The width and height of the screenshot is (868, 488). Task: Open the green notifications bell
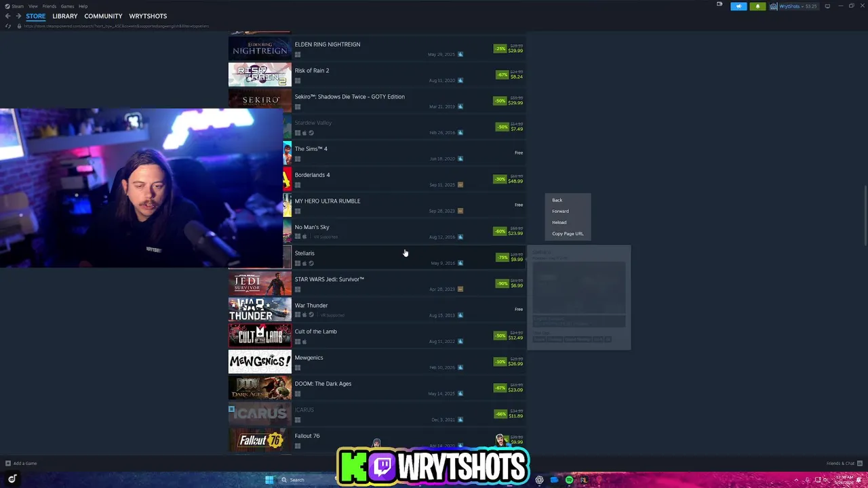click(757, 7)
